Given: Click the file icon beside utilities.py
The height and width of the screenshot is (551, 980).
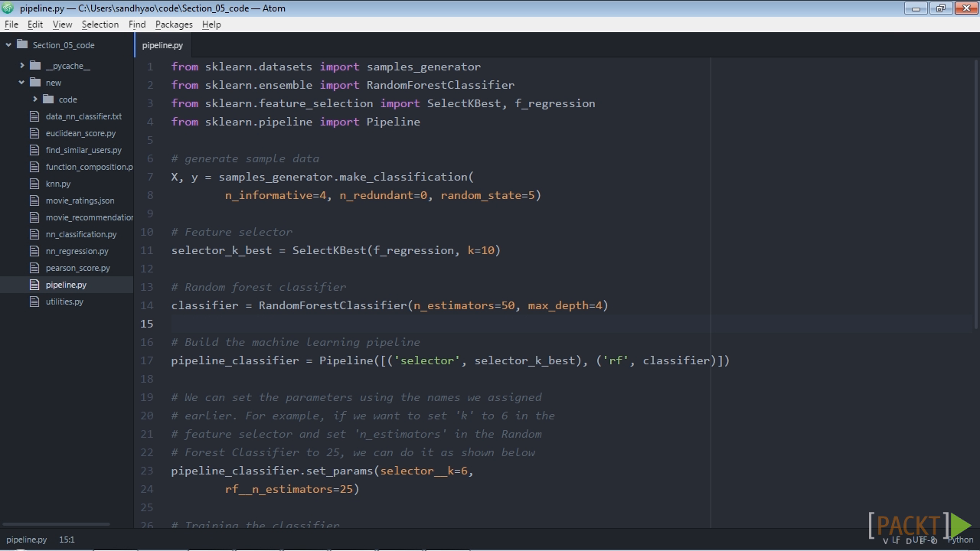Looking at the screenshot, I should coord(34,302).
